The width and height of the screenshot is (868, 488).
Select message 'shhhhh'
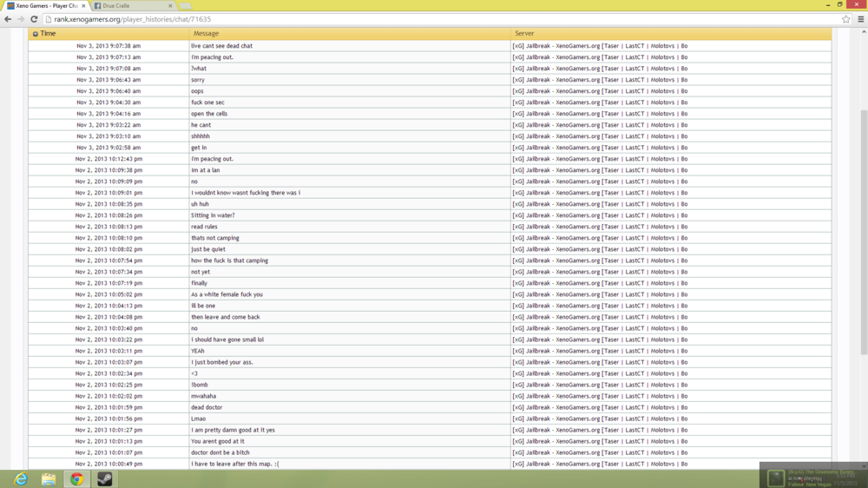pyautogui.click(x=201, y=136)
